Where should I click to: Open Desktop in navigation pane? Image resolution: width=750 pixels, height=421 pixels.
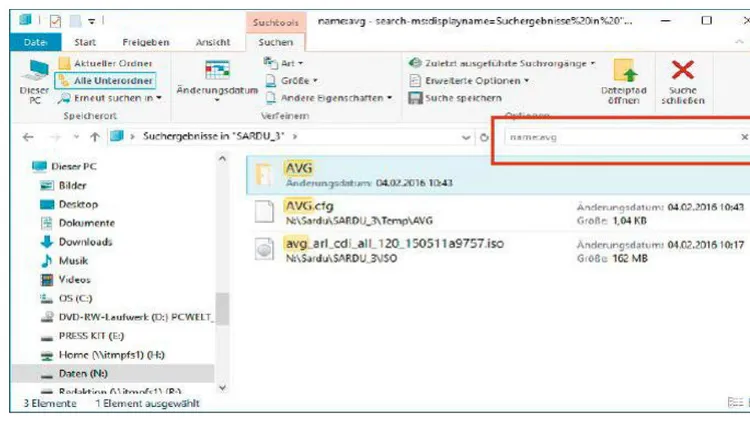click(69, 204)
